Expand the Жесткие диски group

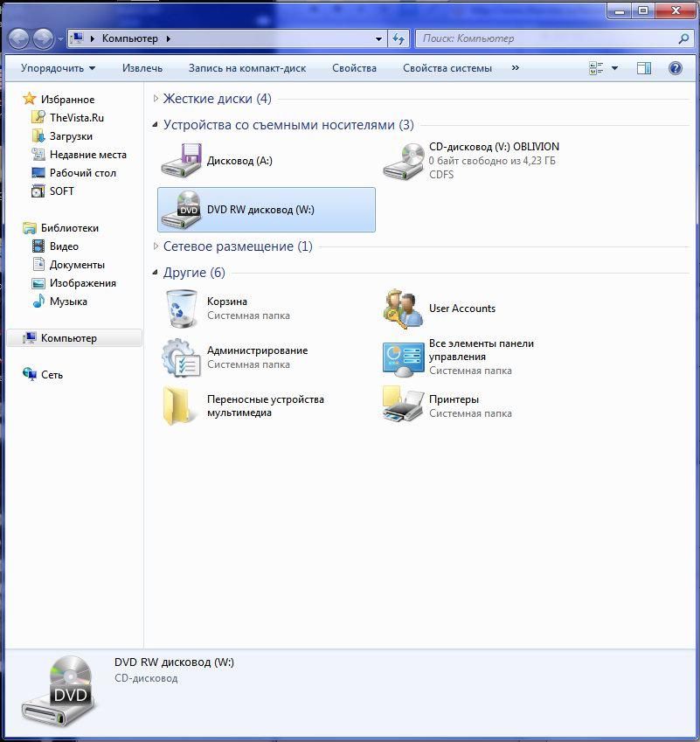156,100
